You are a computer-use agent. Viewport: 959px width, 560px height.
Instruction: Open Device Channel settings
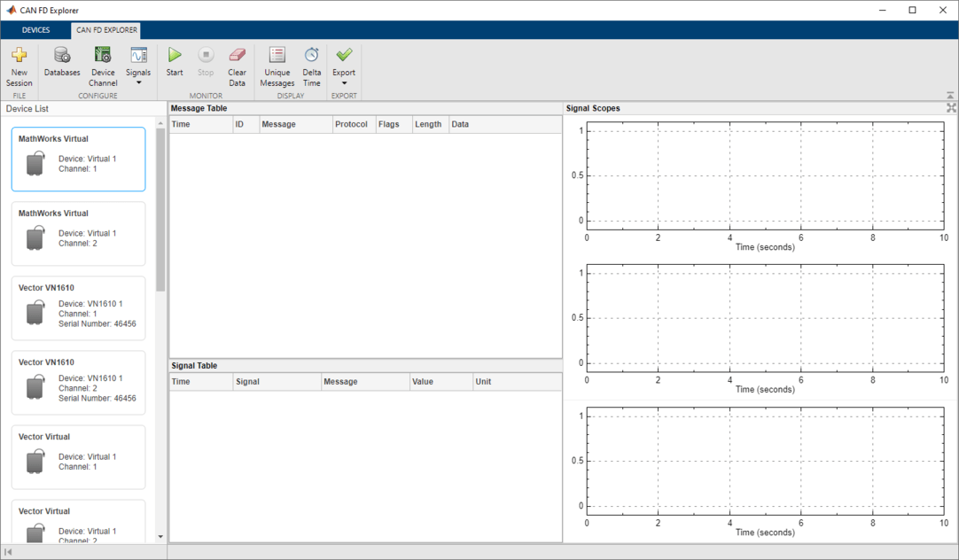point(103,57)
